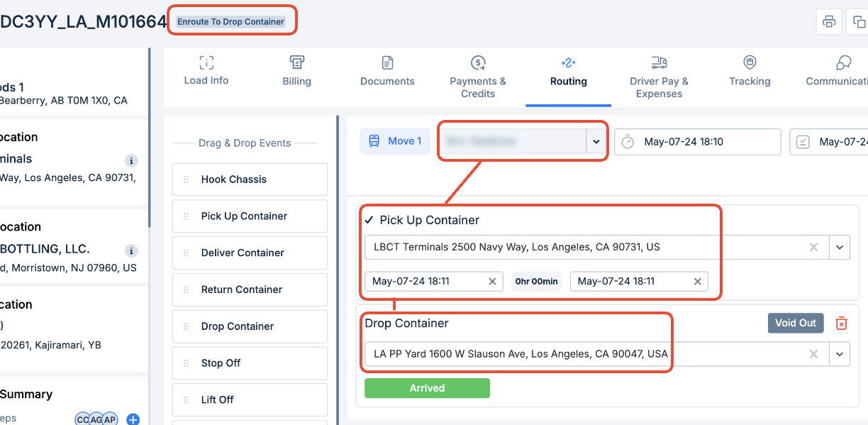Switch to the Tracking tab

750,71
